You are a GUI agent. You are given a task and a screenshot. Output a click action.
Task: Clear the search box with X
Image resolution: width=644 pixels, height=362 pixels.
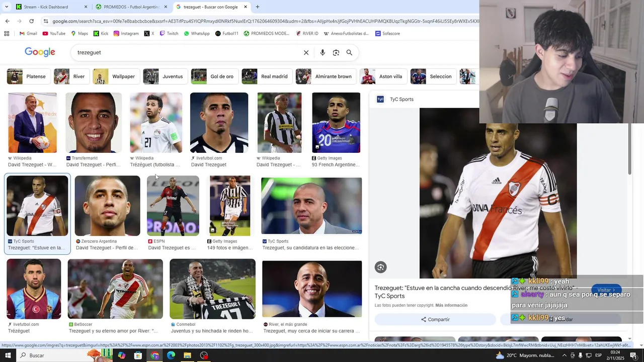tap(306, 52)
